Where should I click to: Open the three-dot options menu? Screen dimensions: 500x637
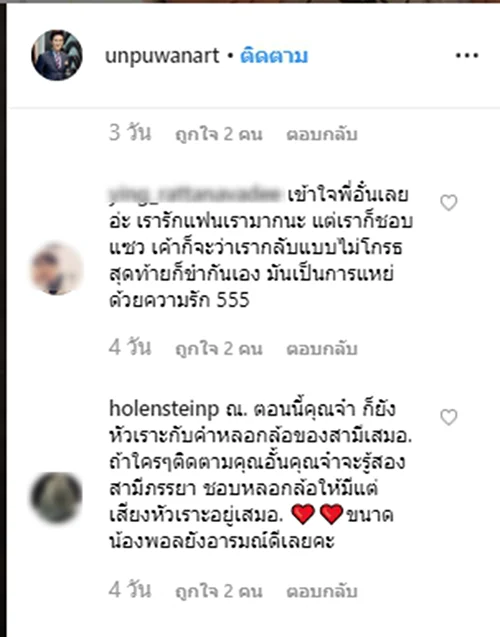[x=467, y=56]
